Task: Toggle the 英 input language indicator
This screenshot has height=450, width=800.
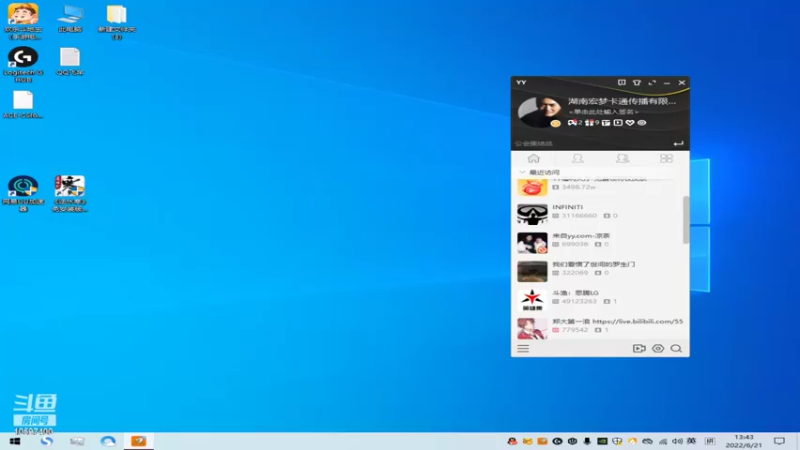Action: pyautogui.click(x=691, y=441)
